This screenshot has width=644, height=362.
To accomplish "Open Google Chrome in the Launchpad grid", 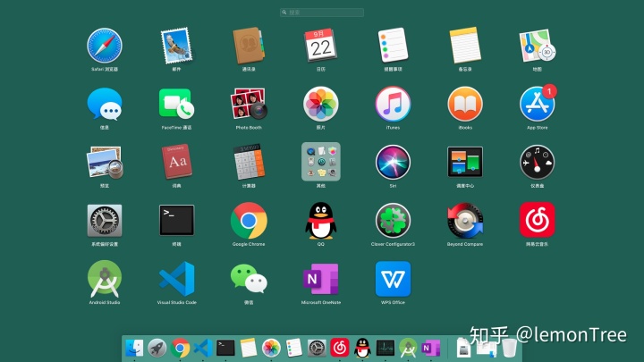I will (x=249, y=221).
